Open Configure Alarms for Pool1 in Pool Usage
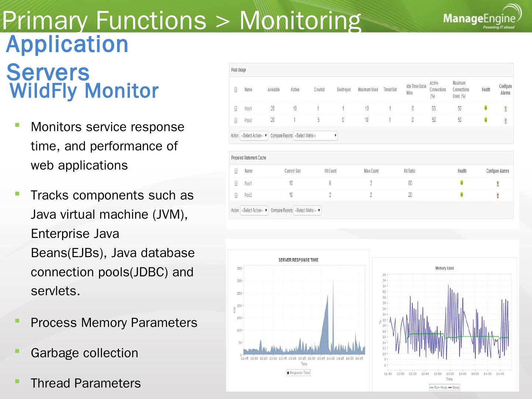The width and height of the screenshot is (532, 399). 505,109
